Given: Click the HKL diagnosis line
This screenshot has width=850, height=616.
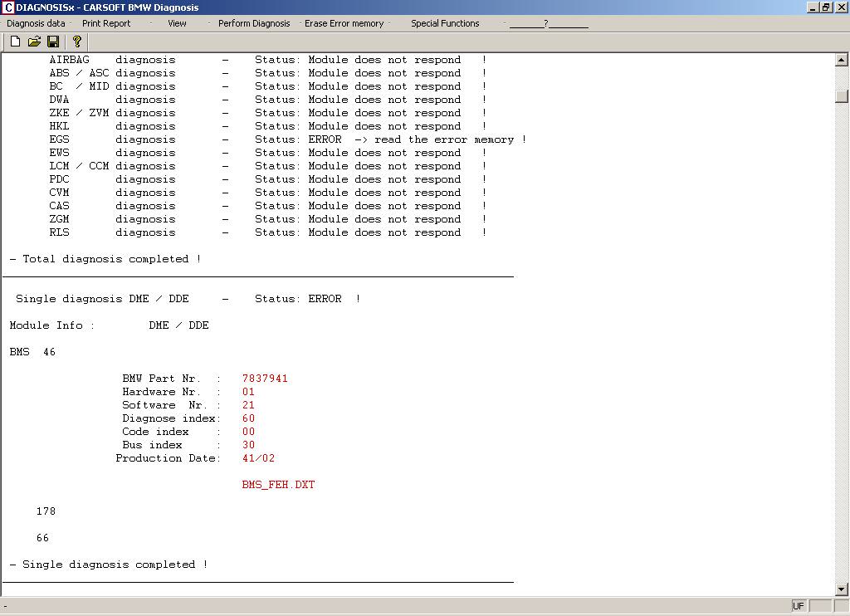Looking at the screenshot, I should pyautogui.click(x=268, y=126).
